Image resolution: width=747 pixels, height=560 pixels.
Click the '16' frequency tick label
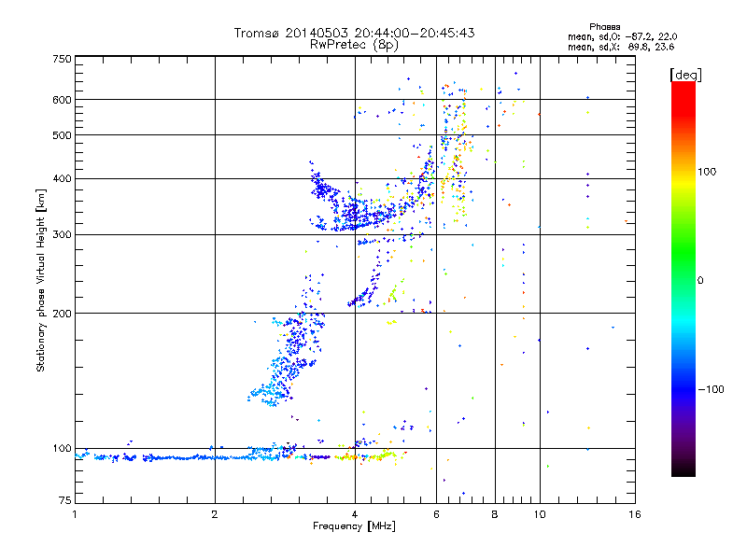point(635,514)
